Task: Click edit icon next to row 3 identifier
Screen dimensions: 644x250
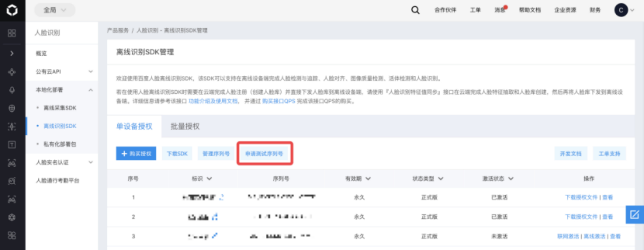Action: 215,236
